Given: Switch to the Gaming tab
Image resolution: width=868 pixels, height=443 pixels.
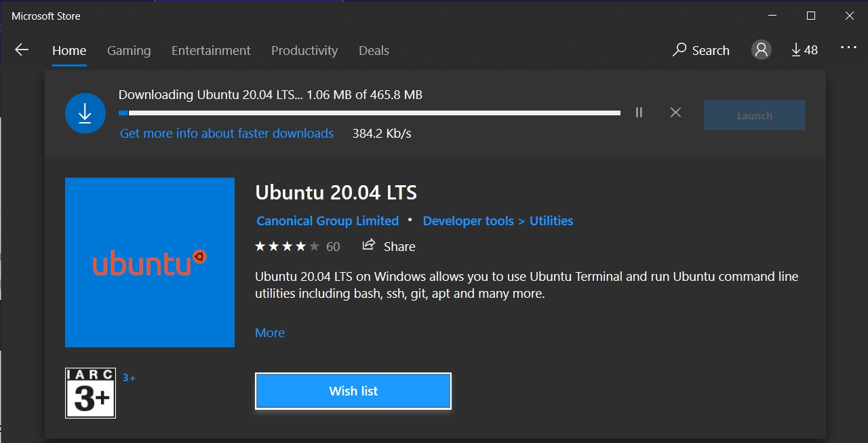Looking at the screenshot, I should pos(129,51).
